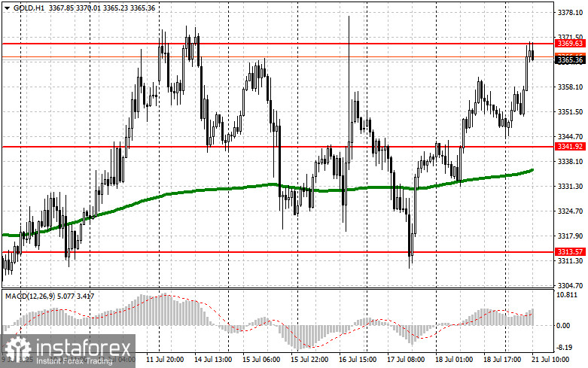Image resolution: width=588 pixels, height=368 pixels.
Task: Select the 3358.10 price scale value
Action: (570, 87)
